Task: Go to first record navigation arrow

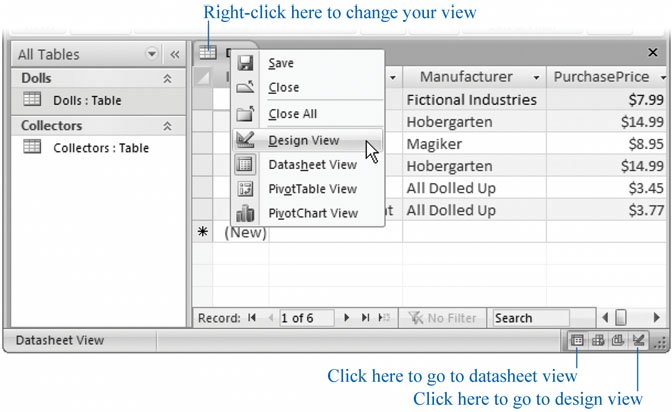Action: click(252, 318)
